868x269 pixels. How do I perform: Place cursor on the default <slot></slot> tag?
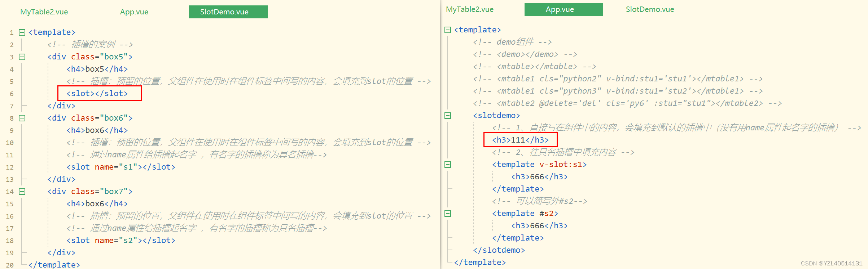[97, 94]
